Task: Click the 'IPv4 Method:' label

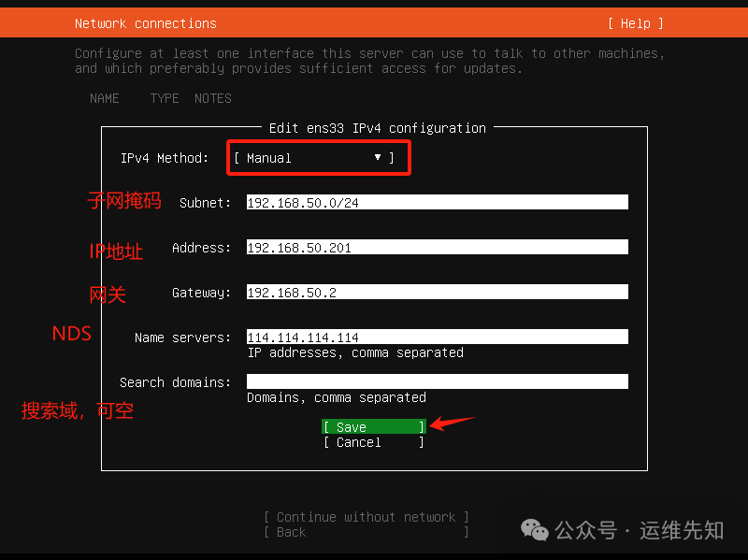Action: coord(165,158)
